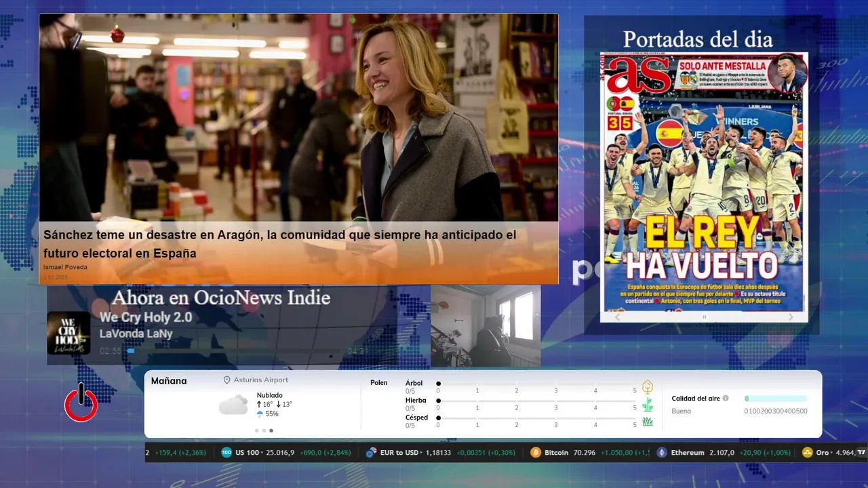This screenshot has width=868, height=488.
Task: Go to previous newspaper cover with left arrow
Action: (x=617, y=317)
